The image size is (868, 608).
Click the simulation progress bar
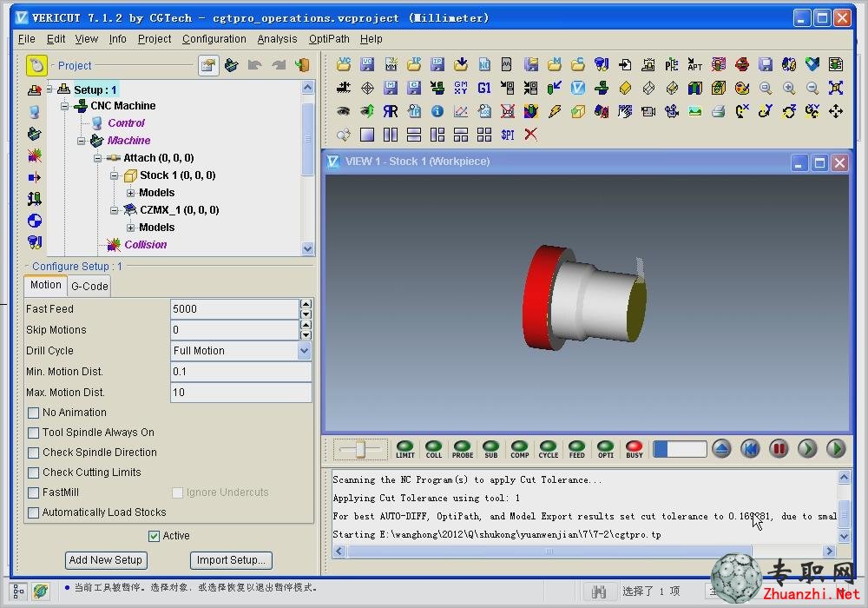tap(680, 449)
